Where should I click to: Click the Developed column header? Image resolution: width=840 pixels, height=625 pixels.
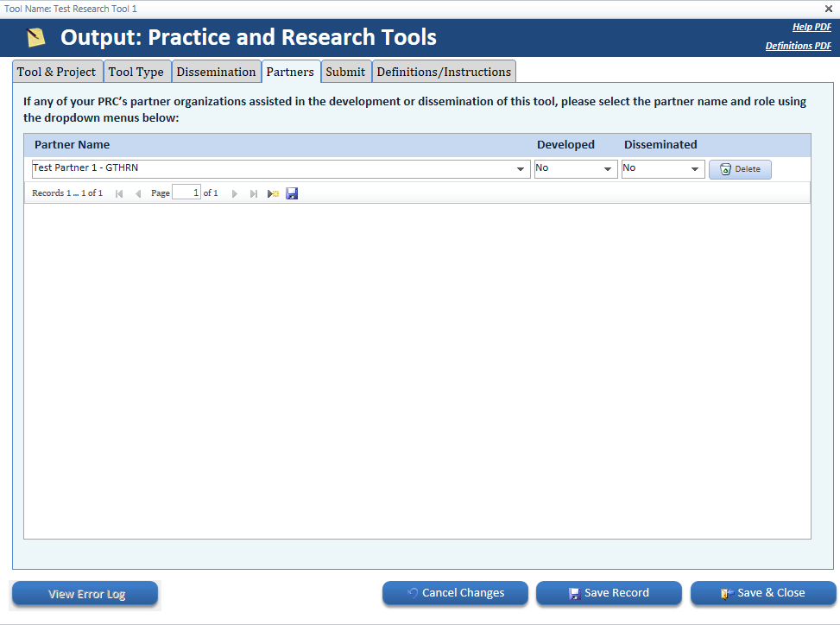(565, 145)
